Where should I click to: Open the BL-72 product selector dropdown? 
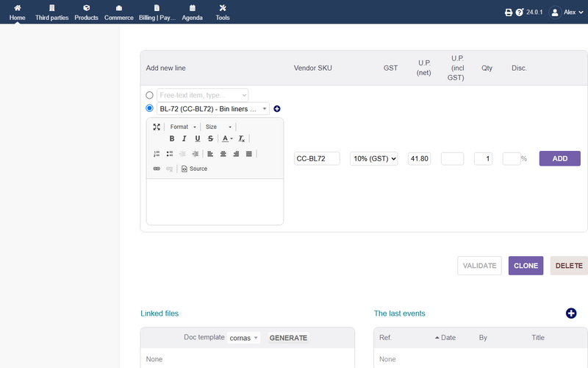point(213,108)
